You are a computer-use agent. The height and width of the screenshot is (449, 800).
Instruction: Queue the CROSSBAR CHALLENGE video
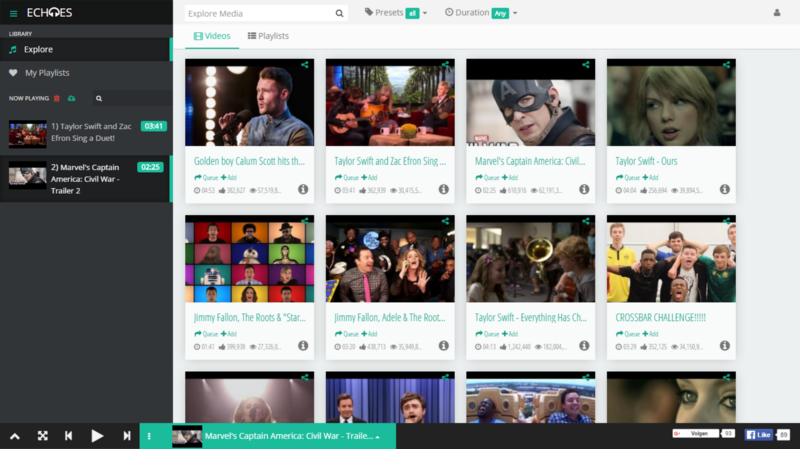pyautogui.click(x=628, y=334)
